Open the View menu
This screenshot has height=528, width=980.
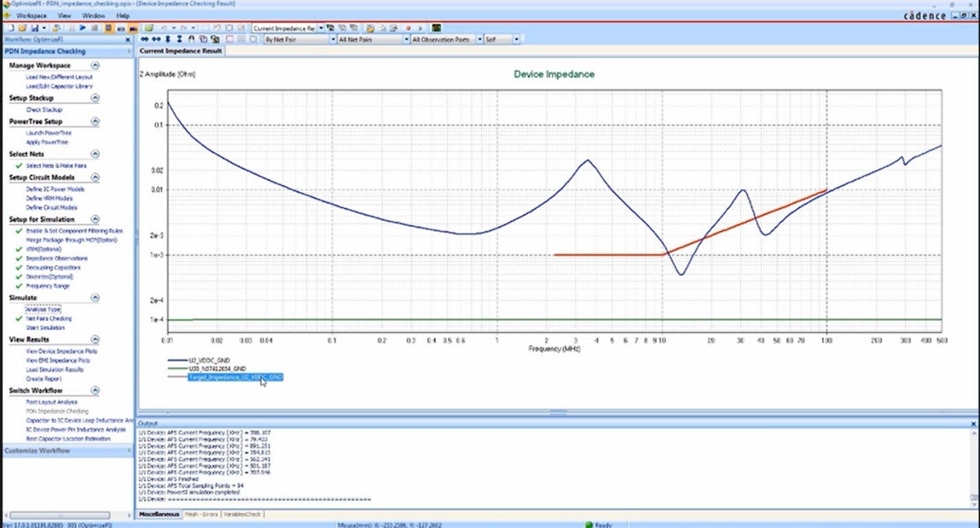(x=64, y=15)
